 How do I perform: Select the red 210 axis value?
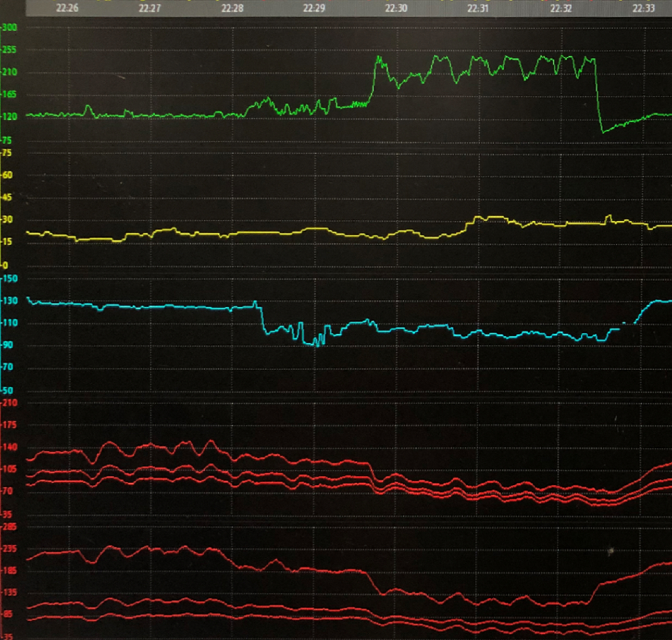tap(8, 402)
